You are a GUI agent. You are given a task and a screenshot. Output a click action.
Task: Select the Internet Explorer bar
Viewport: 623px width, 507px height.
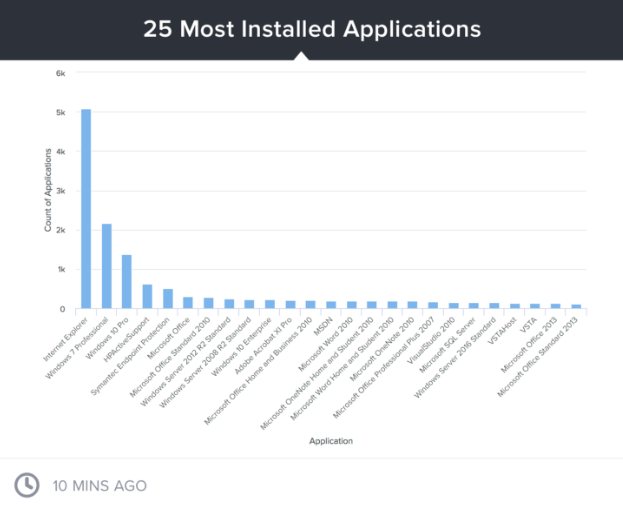click(x=86, y=209)
